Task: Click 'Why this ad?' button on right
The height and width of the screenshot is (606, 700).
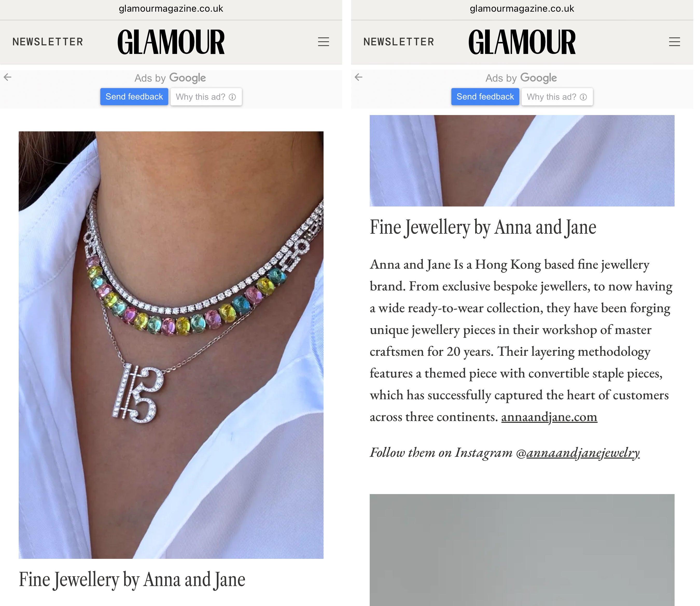Action: [557, 97]
